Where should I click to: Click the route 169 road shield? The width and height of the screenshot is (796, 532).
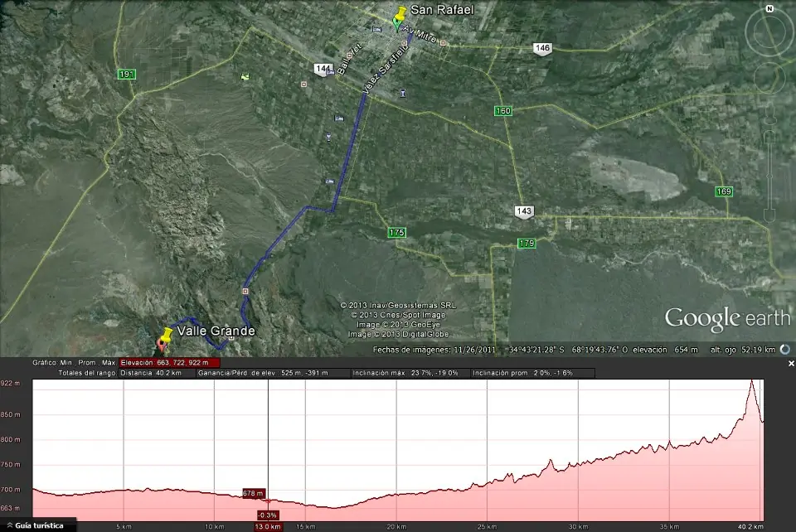click(x=723, y=191)
